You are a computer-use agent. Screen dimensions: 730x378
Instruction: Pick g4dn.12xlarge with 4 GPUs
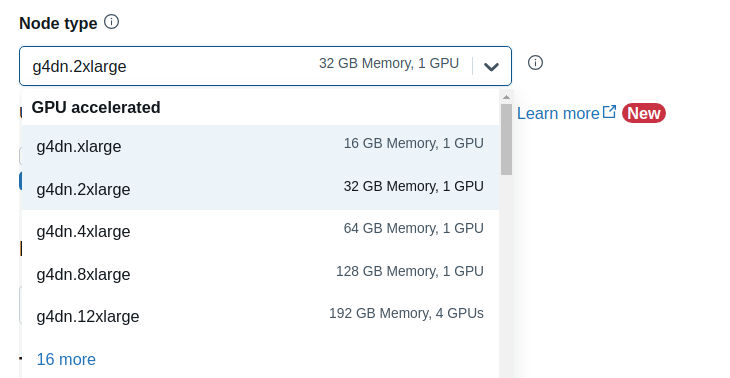[x=260, y=317]
